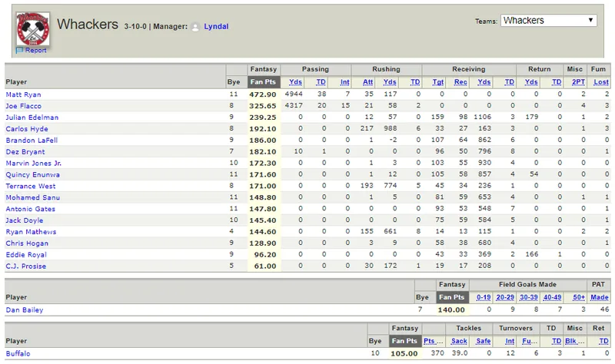Sort by Passing Yds column
Screen dimensions: 615x364
coord(295,82)
